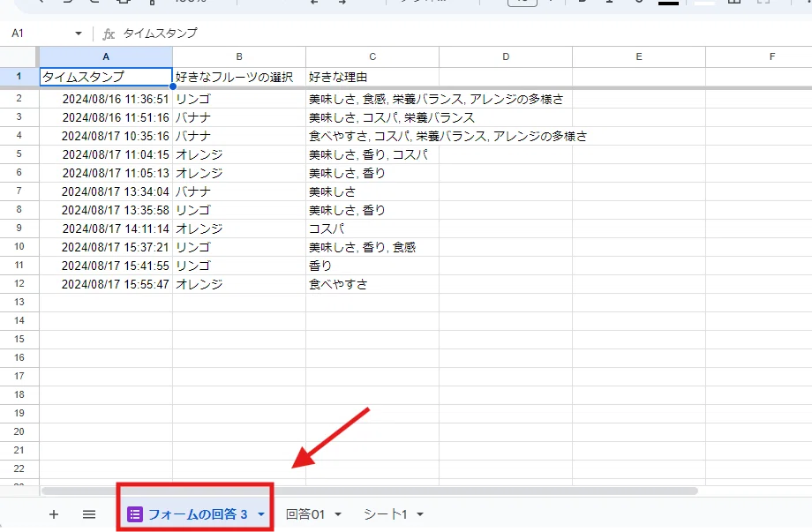This screenshot has width=812, height=532.
Task: Select column F header
Action: (x=759, y=56)
